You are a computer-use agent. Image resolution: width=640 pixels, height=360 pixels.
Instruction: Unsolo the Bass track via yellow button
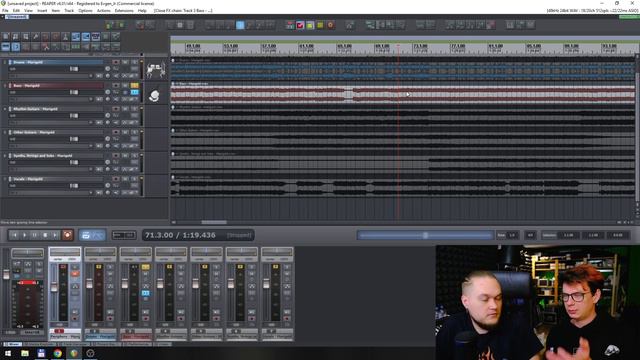(134, 85)
